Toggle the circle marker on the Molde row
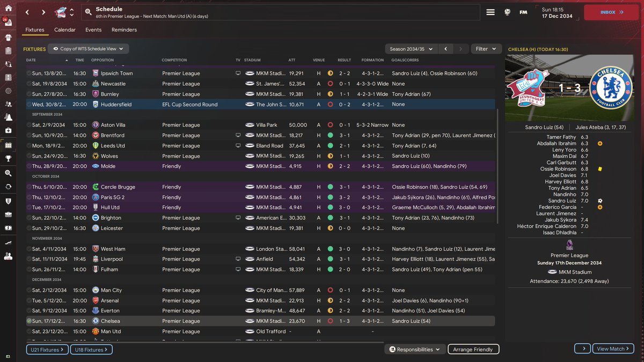Screen dimensions: 644x362 (x=29, y=166)
